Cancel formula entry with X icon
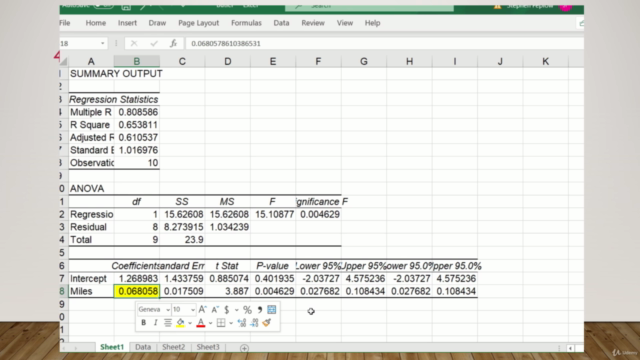This screenshot has height=360, width=640. [134, 43]
